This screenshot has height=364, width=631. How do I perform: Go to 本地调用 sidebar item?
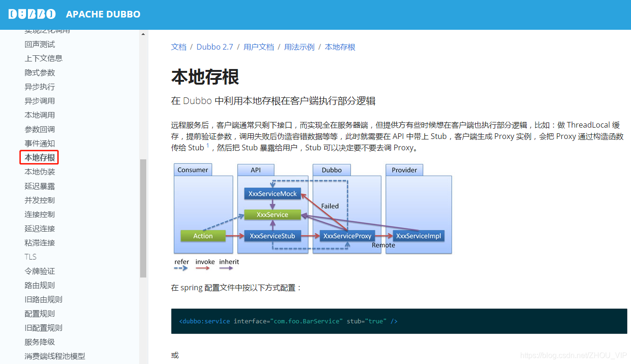click(40, 115)
